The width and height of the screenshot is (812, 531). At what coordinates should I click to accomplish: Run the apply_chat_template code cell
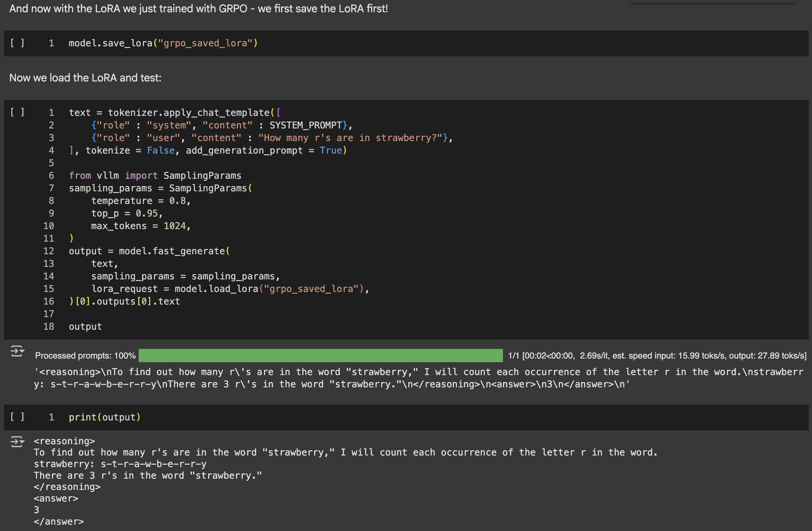(17, 112)
